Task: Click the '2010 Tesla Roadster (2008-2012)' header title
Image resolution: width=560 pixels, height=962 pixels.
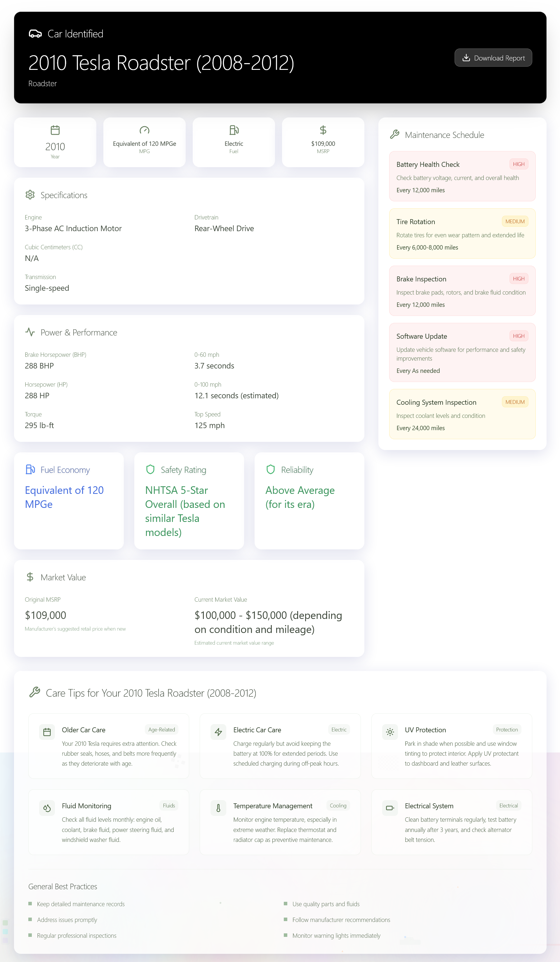Action: (x=161, y=63)
